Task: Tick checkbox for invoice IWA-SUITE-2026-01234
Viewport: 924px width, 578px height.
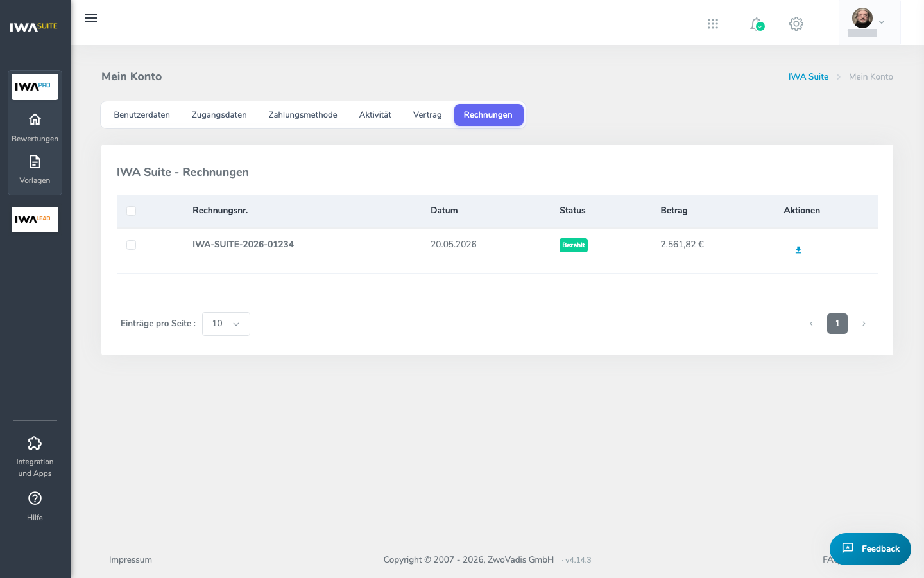Action: click(x=132, y=245)
